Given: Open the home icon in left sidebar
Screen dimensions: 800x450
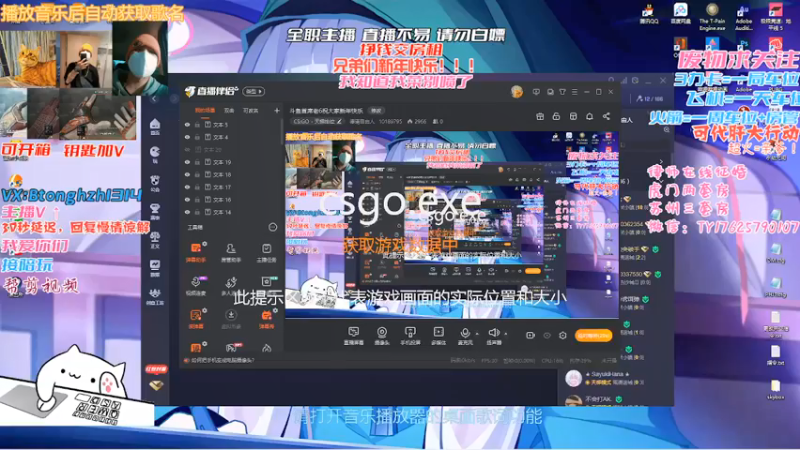Looking at the screenshot, I should 155,126.
